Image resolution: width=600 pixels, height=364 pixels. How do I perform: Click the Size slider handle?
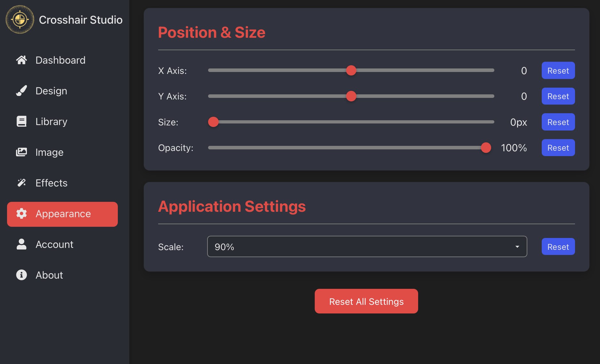(213, 122)
